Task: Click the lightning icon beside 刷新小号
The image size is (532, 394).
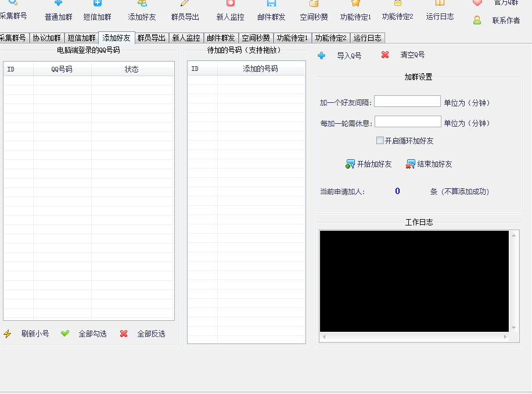Action: tap(7, 334)
